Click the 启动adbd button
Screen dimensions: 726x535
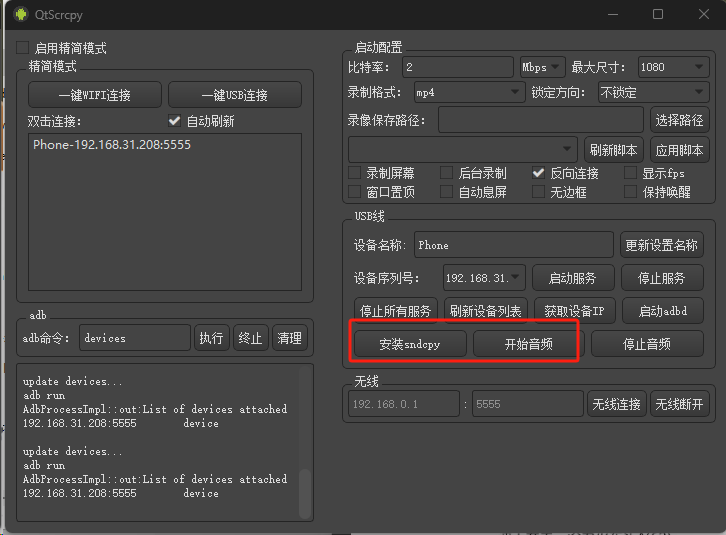point(663,310)
